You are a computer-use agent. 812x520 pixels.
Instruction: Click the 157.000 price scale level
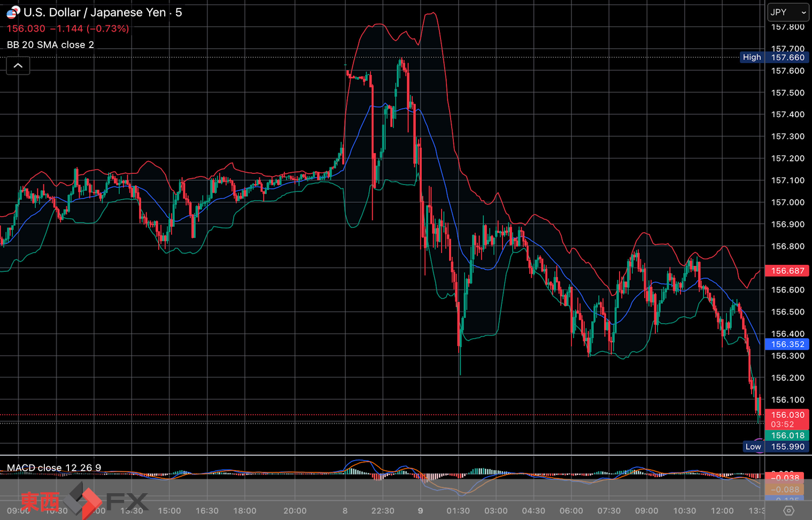(787, 202)
